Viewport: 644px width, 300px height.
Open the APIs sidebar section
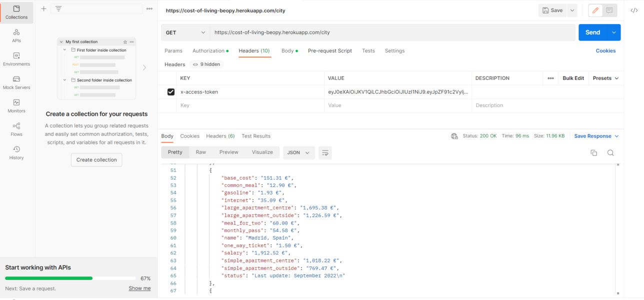(x=16, y=35)
